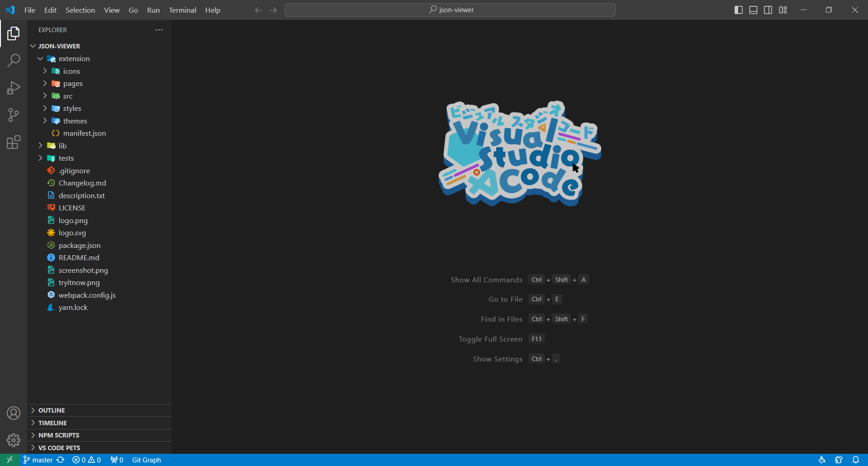Image resolution: width=868 pixels, height=466 pixels.
Task: Open yarn.lock
Action: pyautogui.click(x=99, y=308)
